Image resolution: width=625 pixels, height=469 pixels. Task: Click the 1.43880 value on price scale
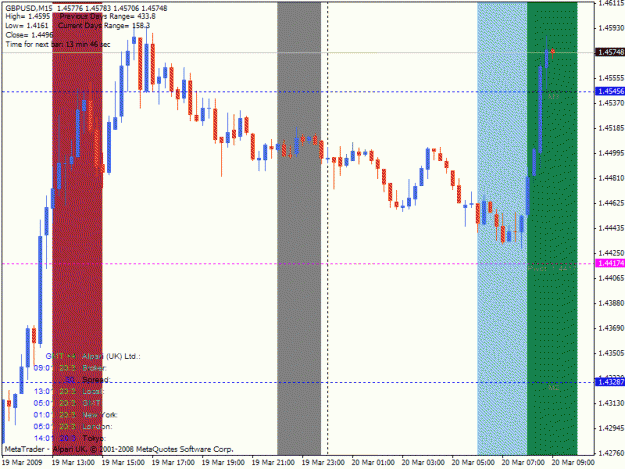[611, 303]
